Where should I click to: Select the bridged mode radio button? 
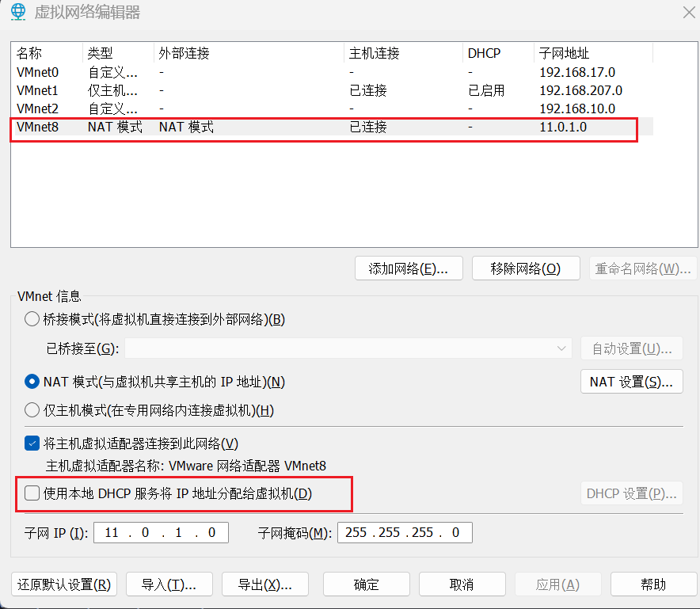[32, 319]
